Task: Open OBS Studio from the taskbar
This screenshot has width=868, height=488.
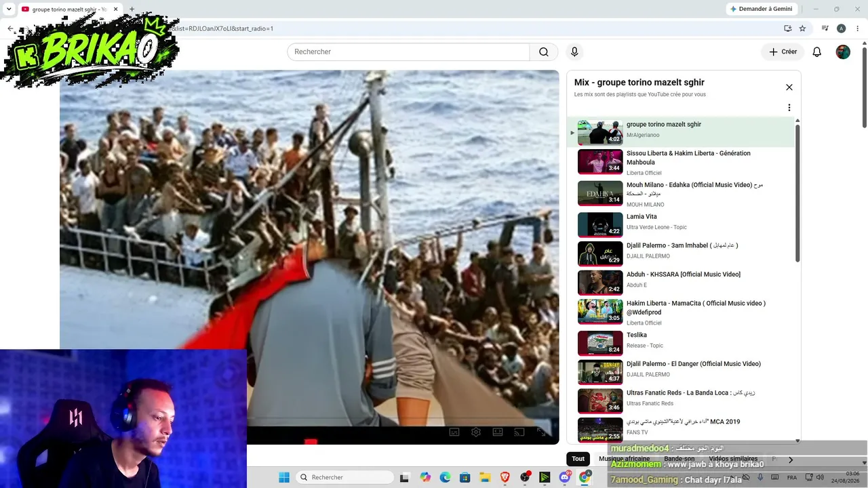Action: click(x=525, y=477)
